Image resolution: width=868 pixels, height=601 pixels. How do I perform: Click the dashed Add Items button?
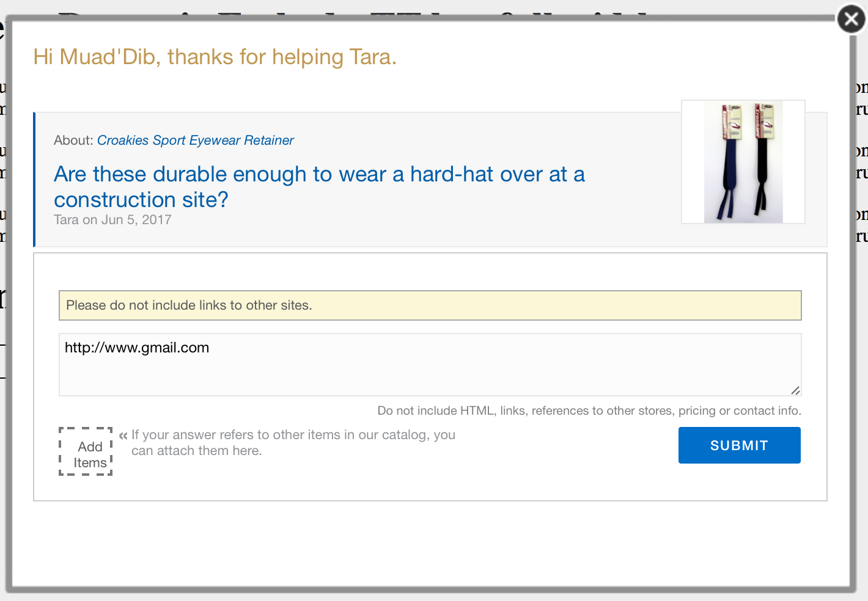86,452
